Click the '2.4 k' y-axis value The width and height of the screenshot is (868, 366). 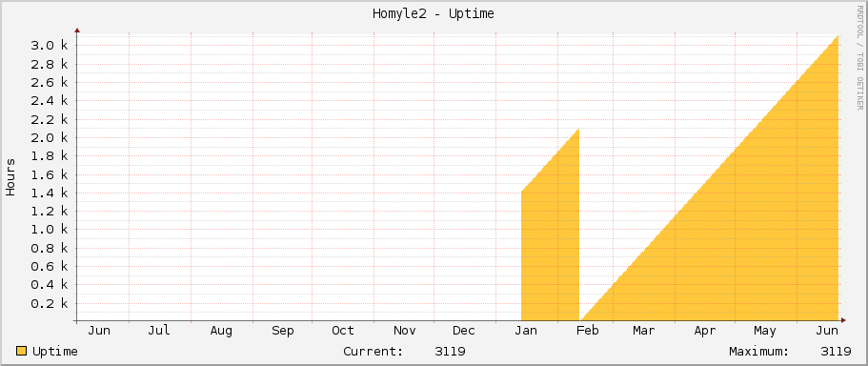(x=49, y=101)
